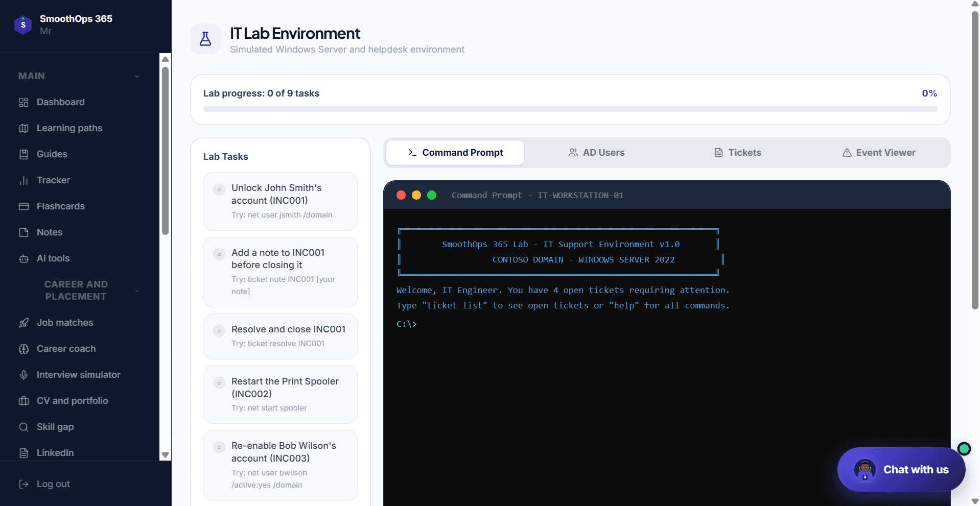Click the AI tools robot icon

coord(24,258)
